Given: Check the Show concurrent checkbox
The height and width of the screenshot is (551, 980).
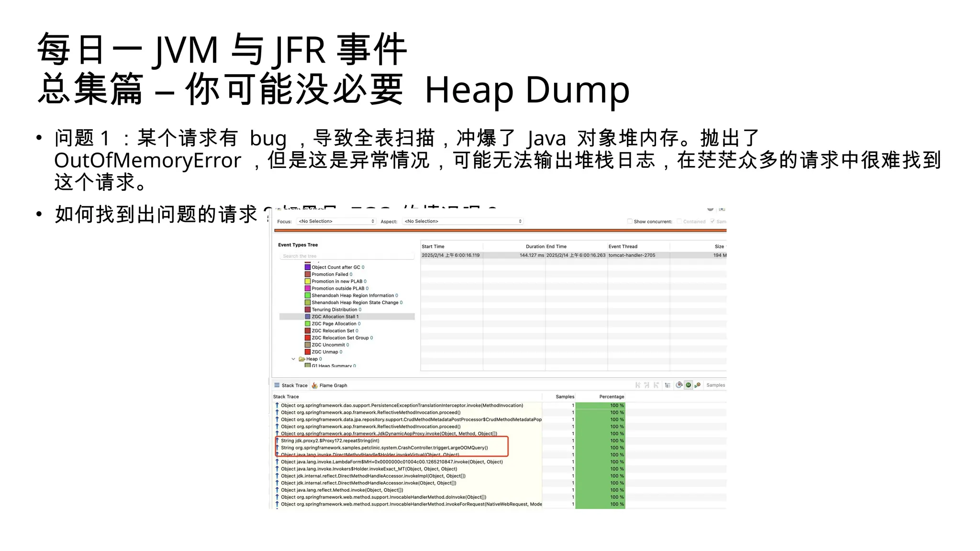Looking at the screenshot, I should point(630,221).
